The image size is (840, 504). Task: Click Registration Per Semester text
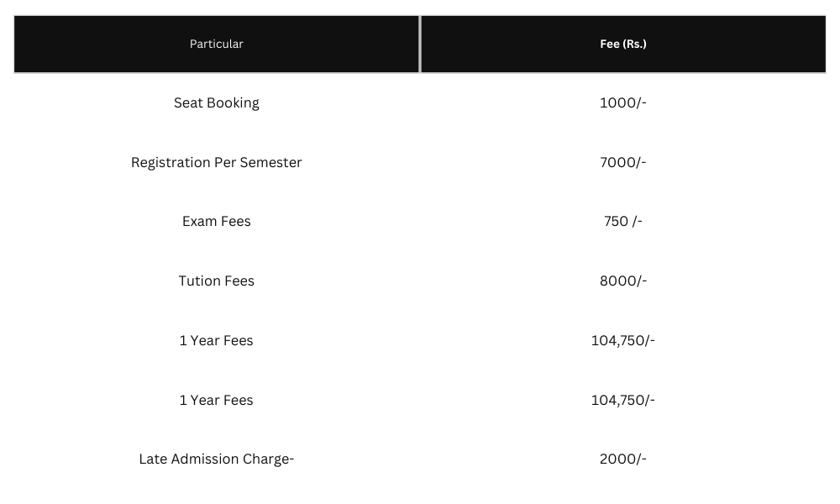(x=217, y=162)
